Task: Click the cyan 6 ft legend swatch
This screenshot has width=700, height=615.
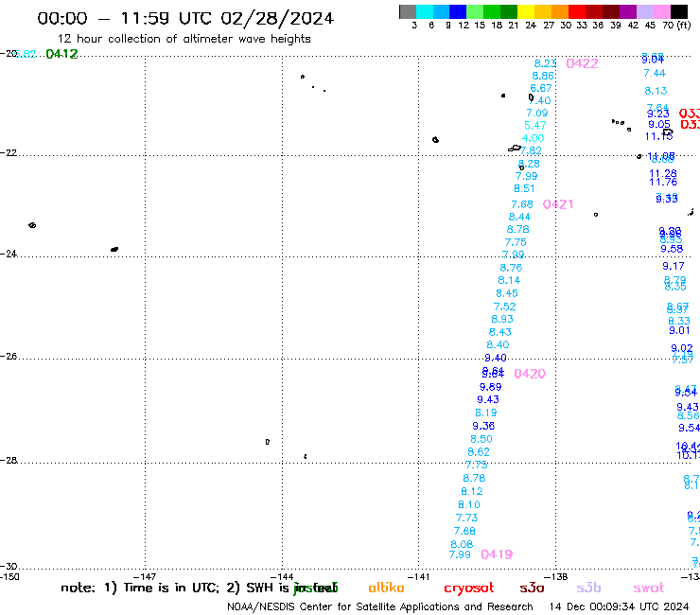Action: (x=425, y=11)
